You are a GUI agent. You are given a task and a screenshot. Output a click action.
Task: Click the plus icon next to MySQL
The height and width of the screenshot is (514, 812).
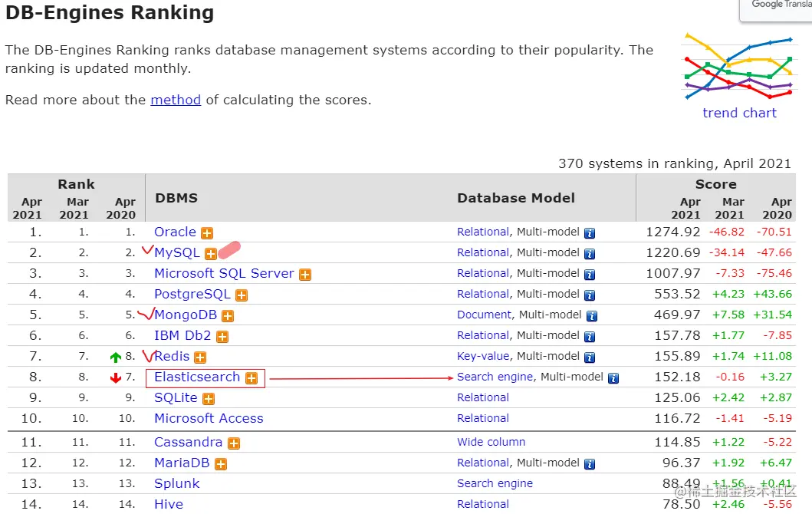click(211, 254)
